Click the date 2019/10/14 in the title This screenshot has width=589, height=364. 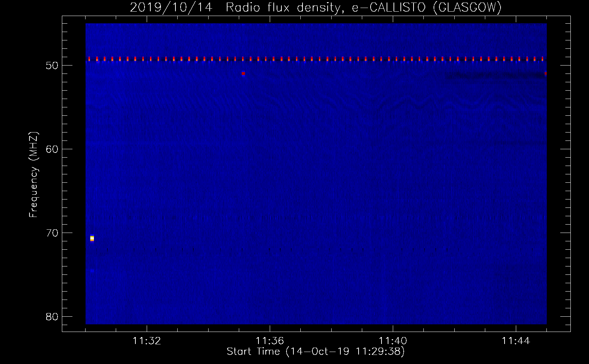point(171,7)
